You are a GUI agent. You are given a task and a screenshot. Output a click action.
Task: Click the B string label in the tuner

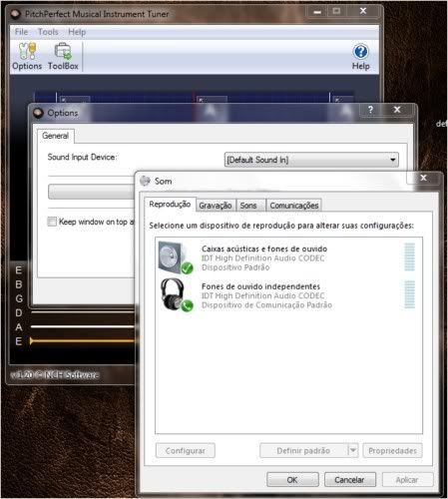(x=19, y=284)
